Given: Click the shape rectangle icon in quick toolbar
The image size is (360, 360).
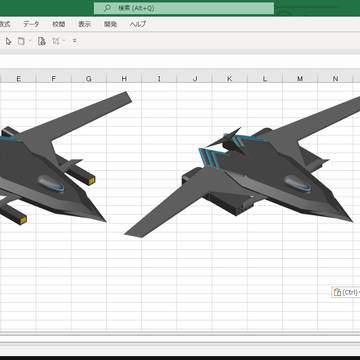Looking at the screenshot, I should click(x=21, y=41).
